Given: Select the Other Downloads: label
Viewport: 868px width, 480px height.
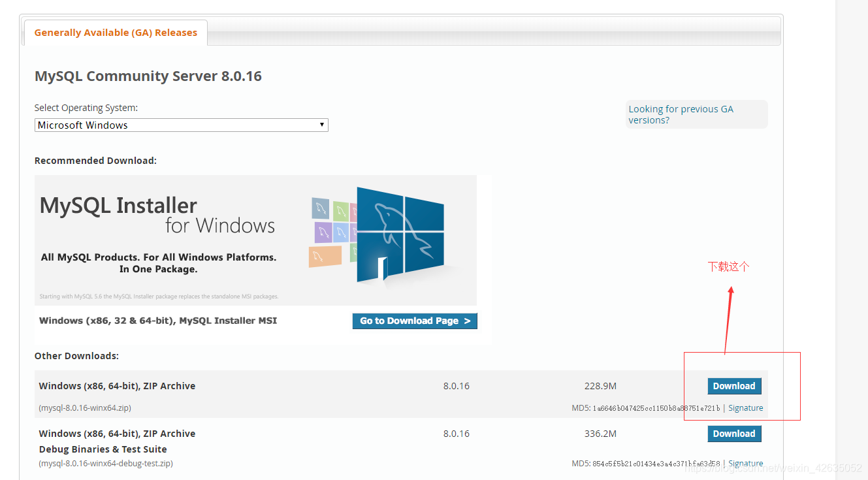Looking at the screenshot, I should coord(76,356).
